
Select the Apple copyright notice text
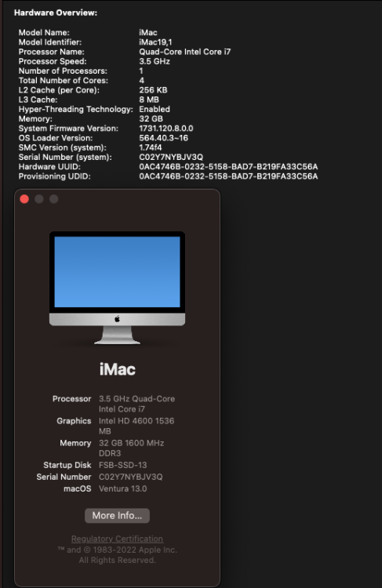pyautogui.click(x=117, y=555)
